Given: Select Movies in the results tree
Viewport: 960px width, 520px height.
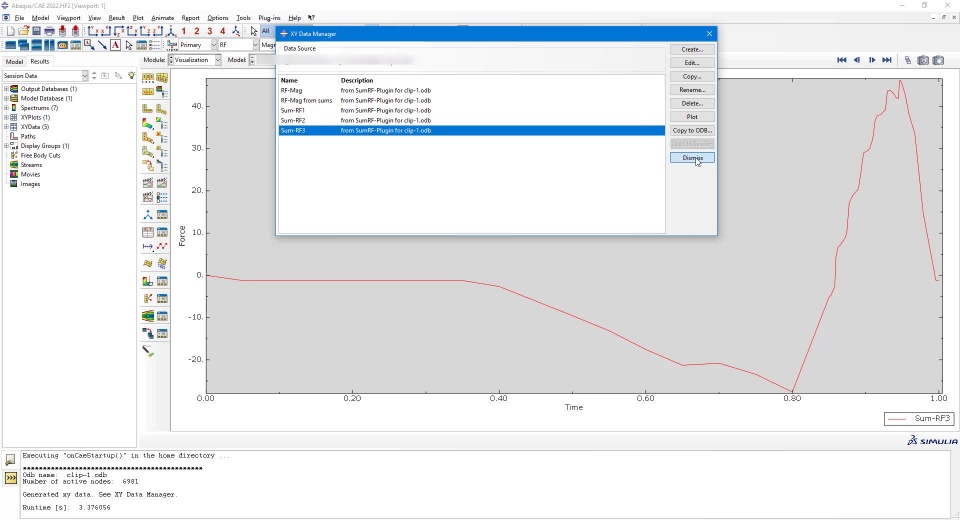Looking at the screenshot, I should click(30, 175).
